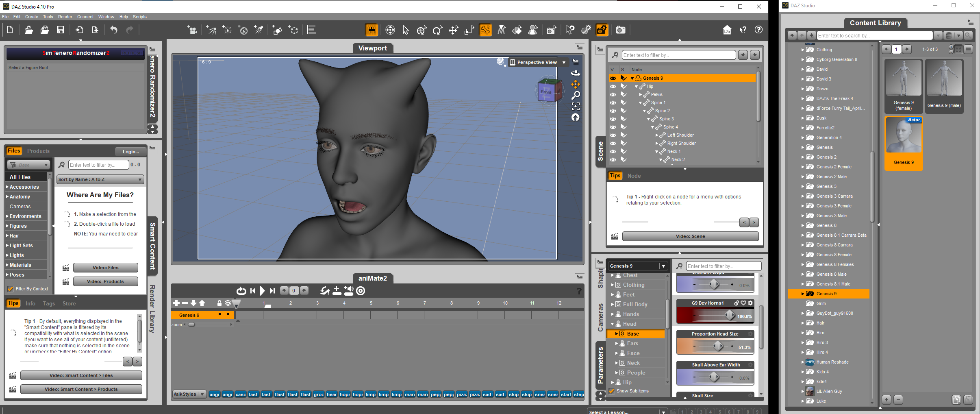Click the Video: Scene button
The width and height of the screenshot is (980, 414).
click(690, 236)
